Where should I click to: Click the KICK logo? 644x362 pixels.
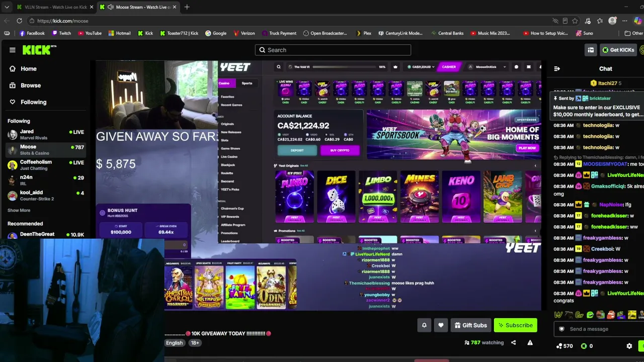39,50
